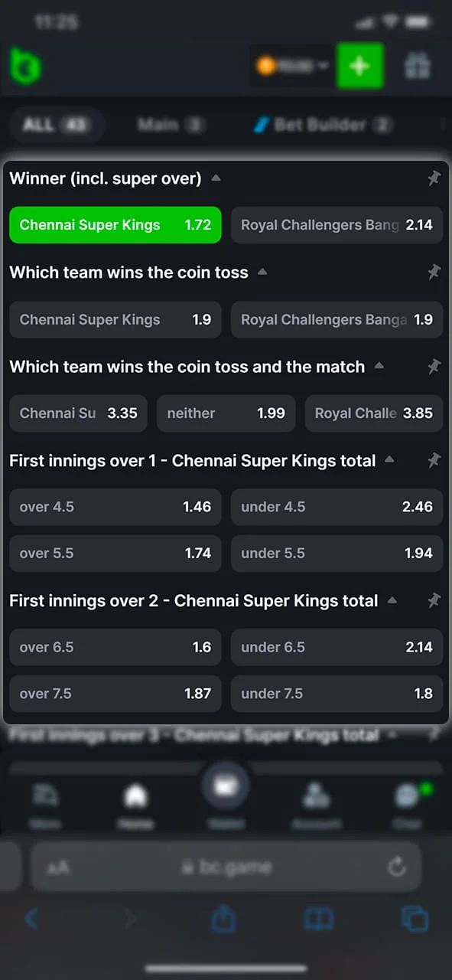Switch to the Main tab

[170, 125]
